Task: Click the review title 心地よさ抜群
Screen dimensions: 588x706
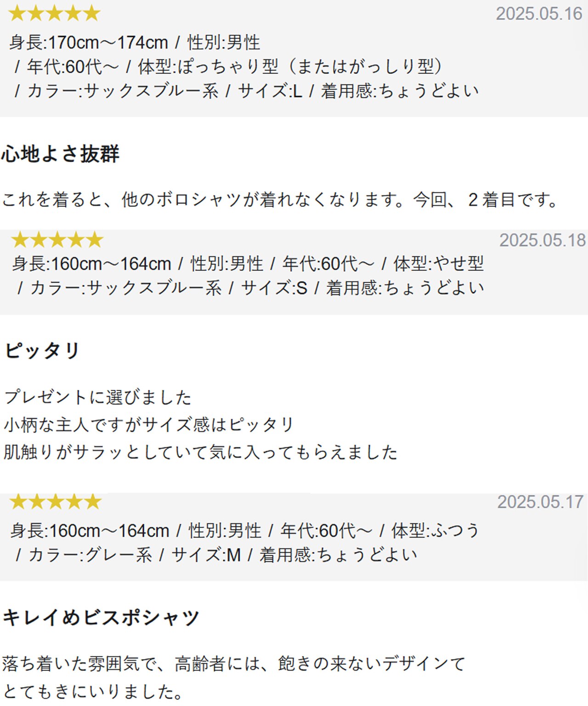Action: 60,154
